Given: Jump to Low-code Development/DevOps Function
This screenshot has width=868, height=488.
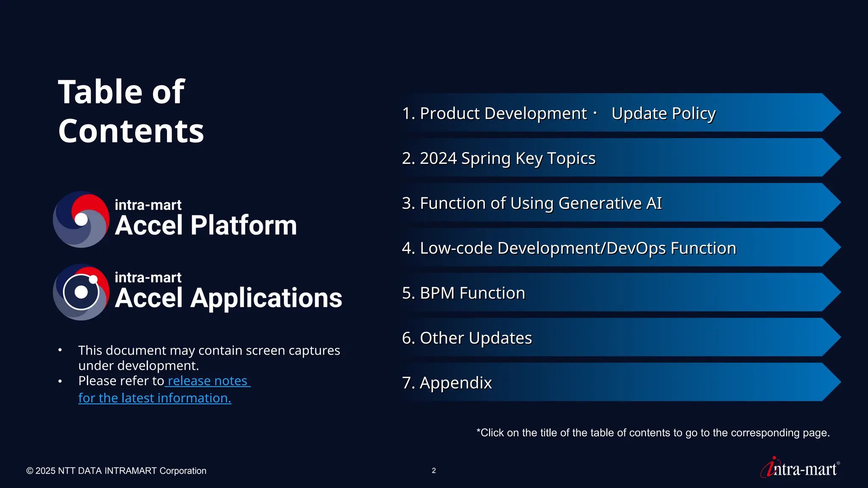Looking at the screenshot, I should click(569, 248).
